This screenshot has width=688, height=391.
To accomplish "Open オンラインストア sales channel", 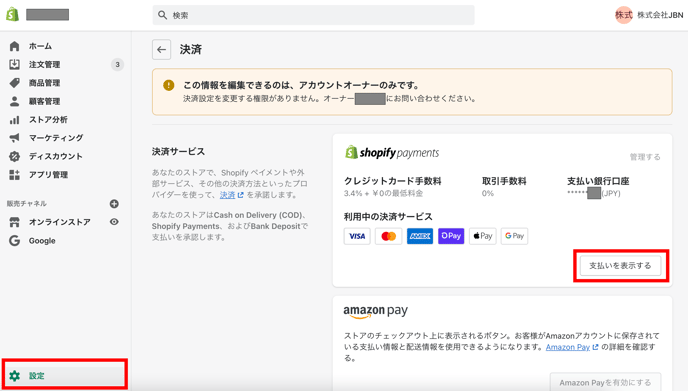I will pyautogui.click(x=60, y=222).
